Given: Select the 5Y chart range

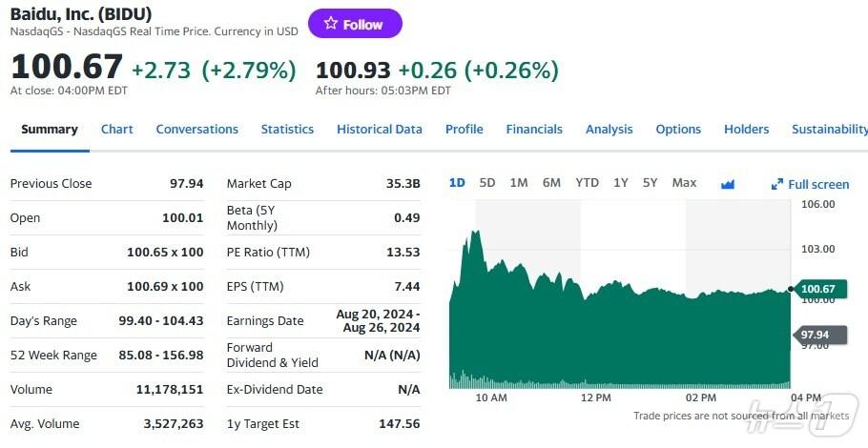Looking at the screenshot, I should tap(650, 183).
